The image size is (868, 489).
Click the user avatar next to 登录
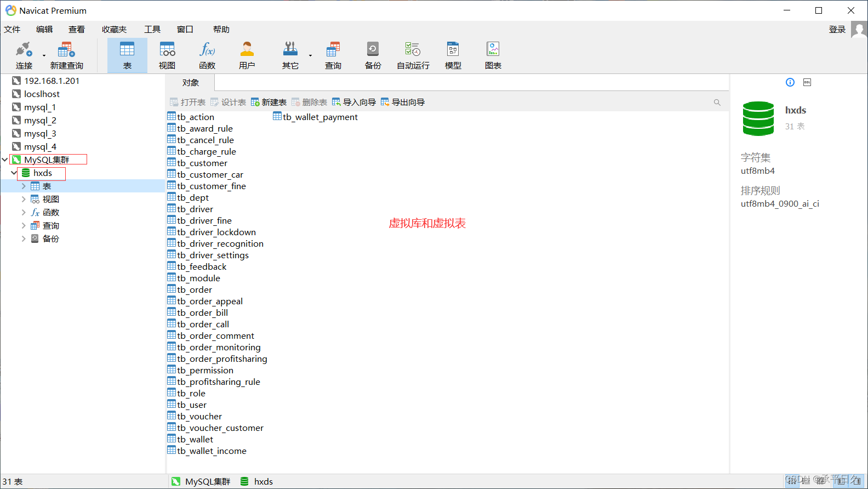tap(859, 30)
